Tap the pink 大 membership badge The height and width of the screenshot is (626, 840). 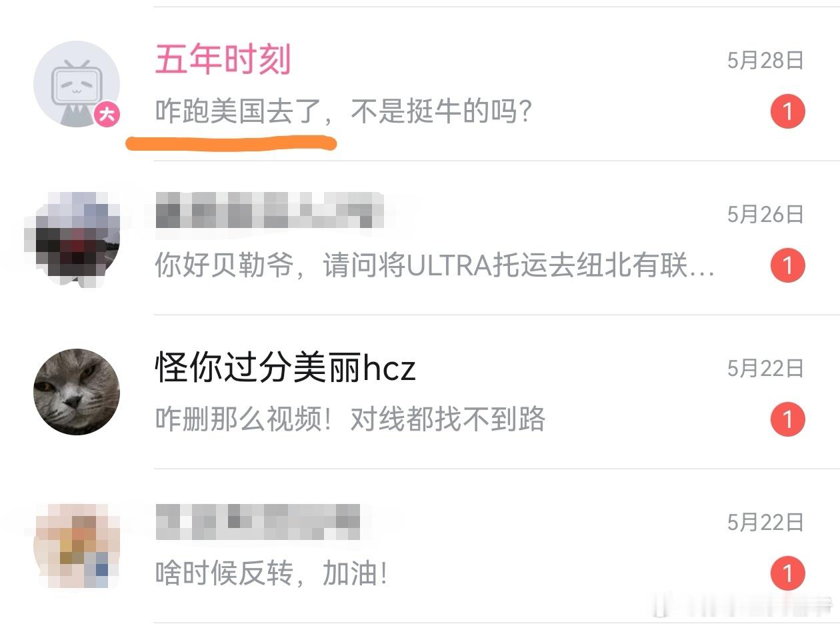coord(107,115)
